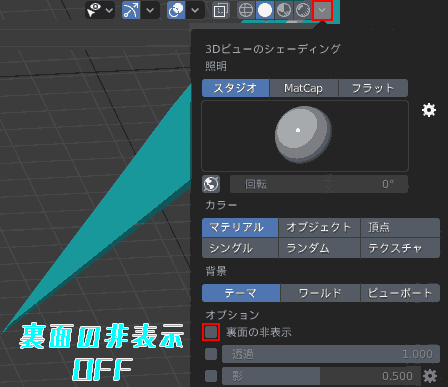
Task: Switch to wireframe shading mode
Action: pyautogui.click(x=246, y=10)
